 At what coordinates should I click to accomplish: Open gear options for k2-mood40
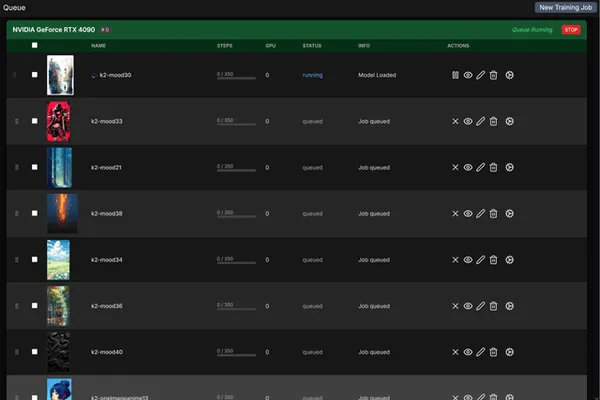click(509, 352)
